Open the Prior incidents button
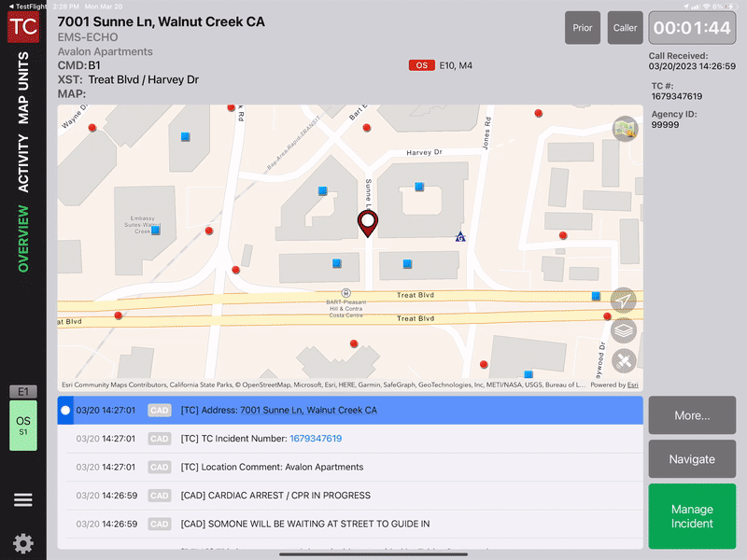This screenshot has width=747, height=560. 583,28
